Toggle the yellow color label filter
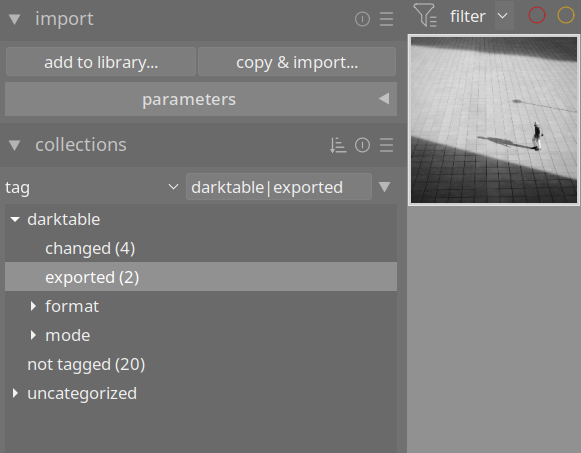The width and height of the screenshot is (581, 453). click(x=566, y=16)
